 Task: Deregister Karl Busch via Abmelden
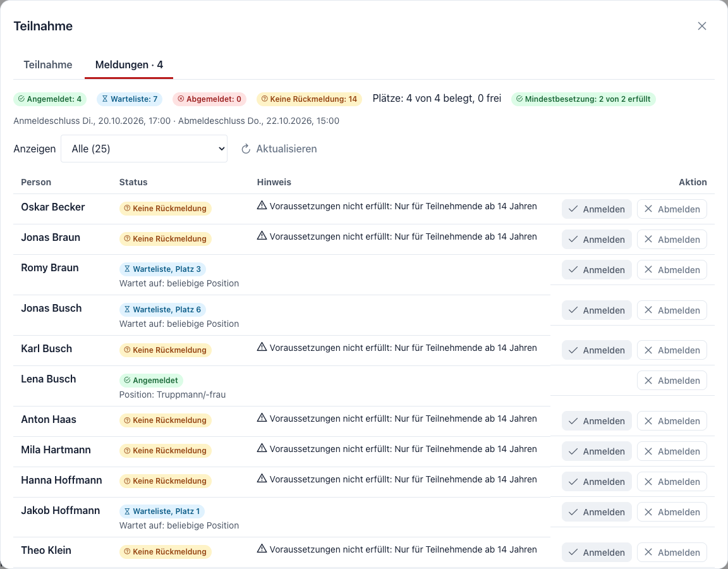pos(672,350)
